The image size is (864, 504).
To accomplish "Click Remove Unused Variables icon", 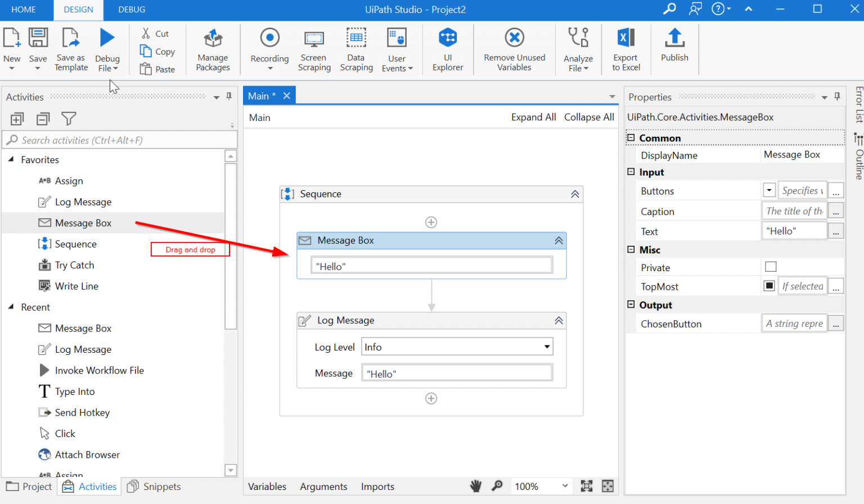I will [x=514, y=49].
